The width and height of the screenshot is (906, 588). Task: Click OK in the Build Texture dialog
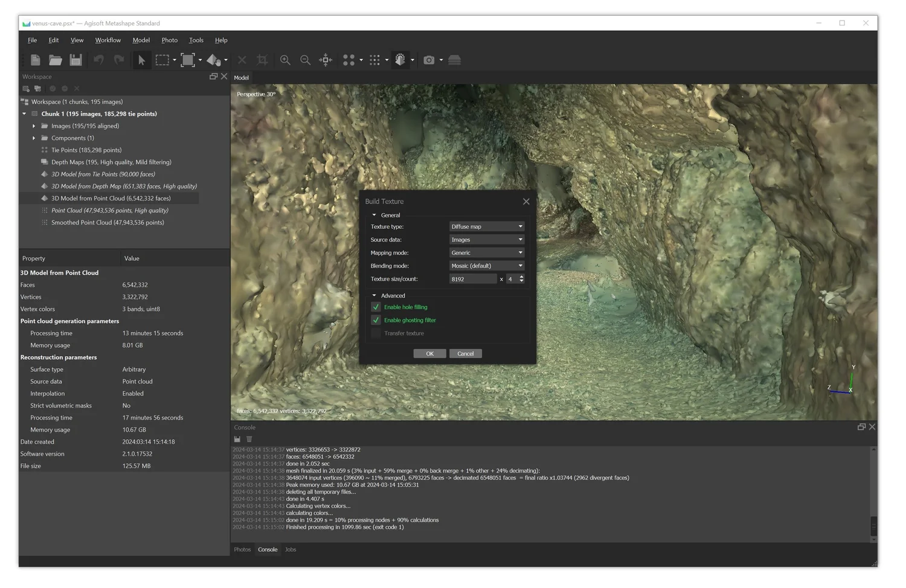429,353
